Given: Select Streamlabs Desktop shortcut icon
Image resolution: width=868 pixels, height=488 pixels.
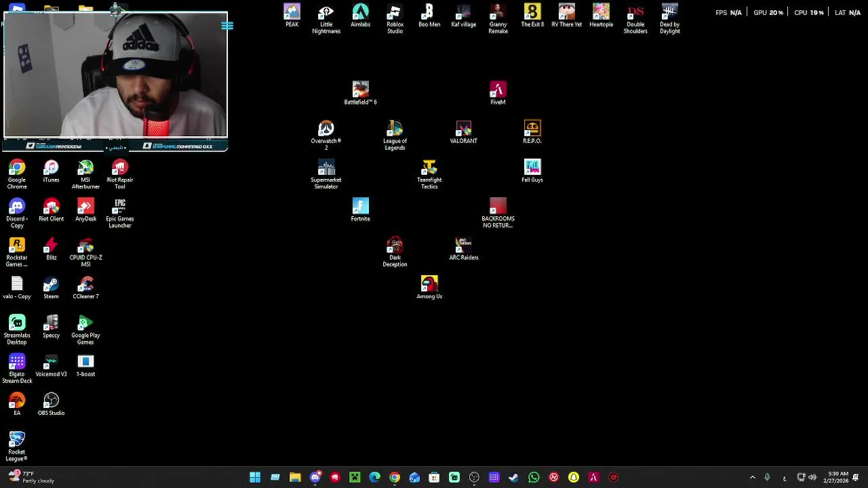Looking at the screenshot, I should [x=17, y=329].
